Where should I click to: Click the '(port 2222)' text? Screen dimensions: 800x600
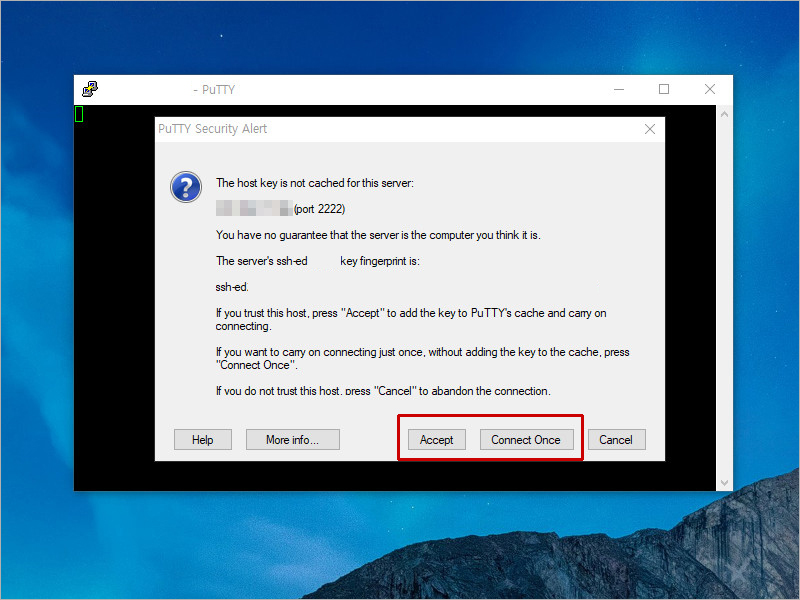[x=319, y=209]
